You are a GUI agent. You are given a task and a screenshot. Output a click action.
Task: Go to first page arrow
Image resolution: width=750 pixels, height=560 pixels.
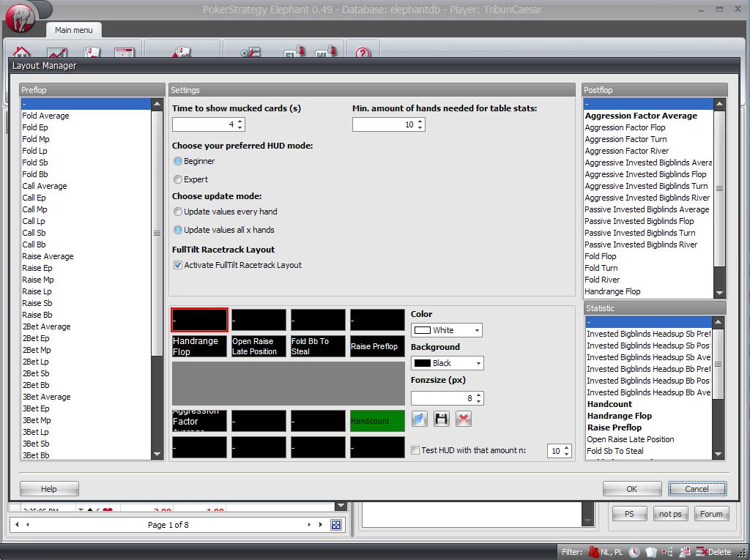click(18, 525)
